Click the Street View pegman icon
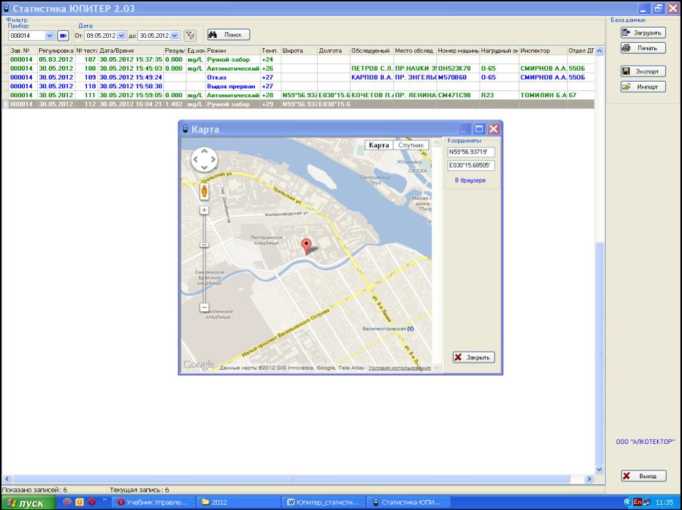Screen dimensions: 682x510 pyautogui.click(x=204, y=191)
